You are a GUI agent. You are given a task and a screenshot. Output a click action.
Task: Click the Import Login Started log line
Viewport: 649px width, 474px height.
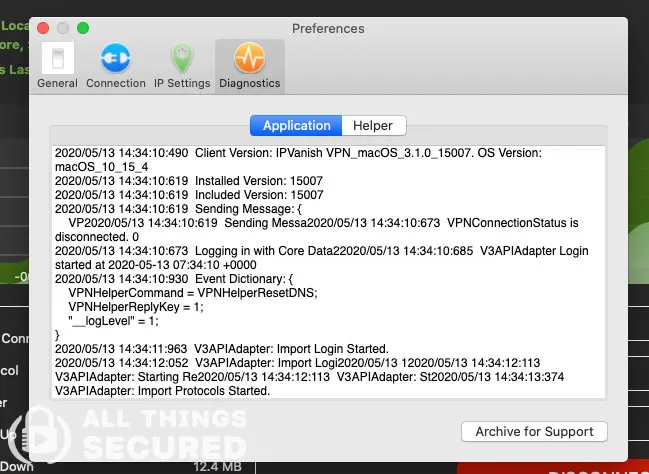click(221, 349)
